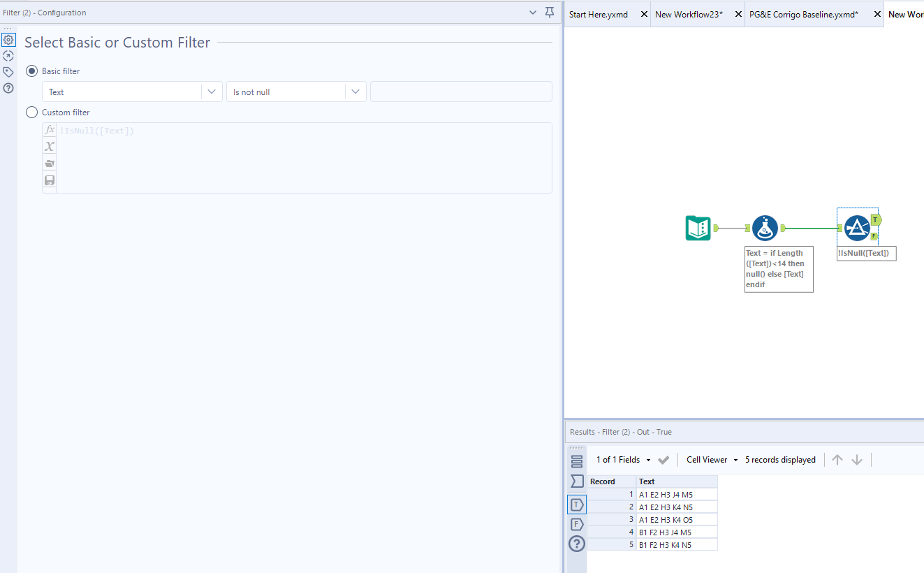View False output records via the F anchor icon
Image resolution: width=924 pixels, height=573 pixels.
pos(576,523)
